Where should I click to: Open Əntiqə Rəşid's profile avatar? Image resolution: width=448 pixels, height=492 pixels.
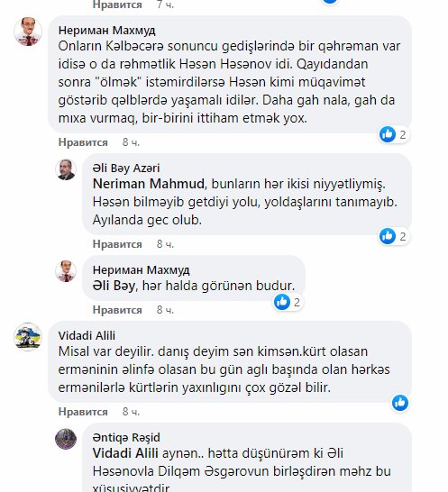point(66,439)
